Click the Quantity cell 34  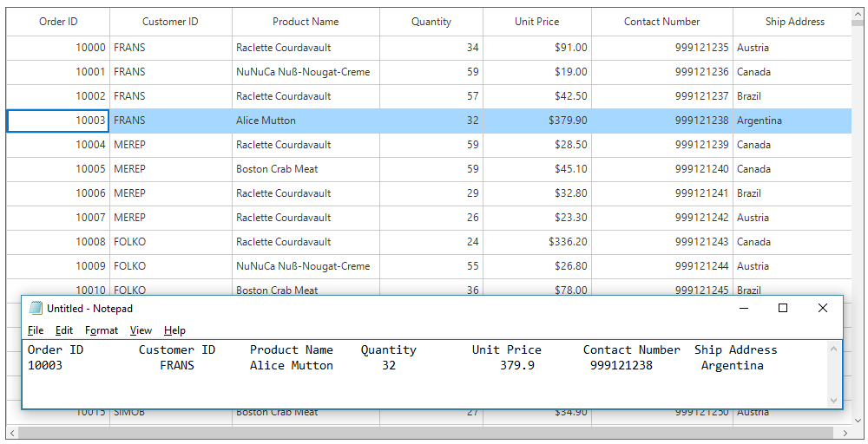coord(431,48)
